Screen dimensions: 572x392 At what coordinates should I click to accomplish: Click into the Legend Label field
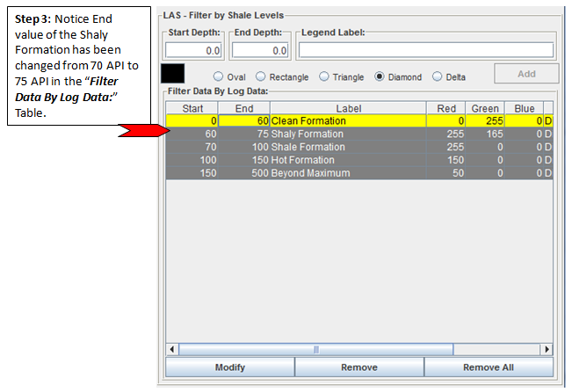pyautogui.click(x=426, y=50)
